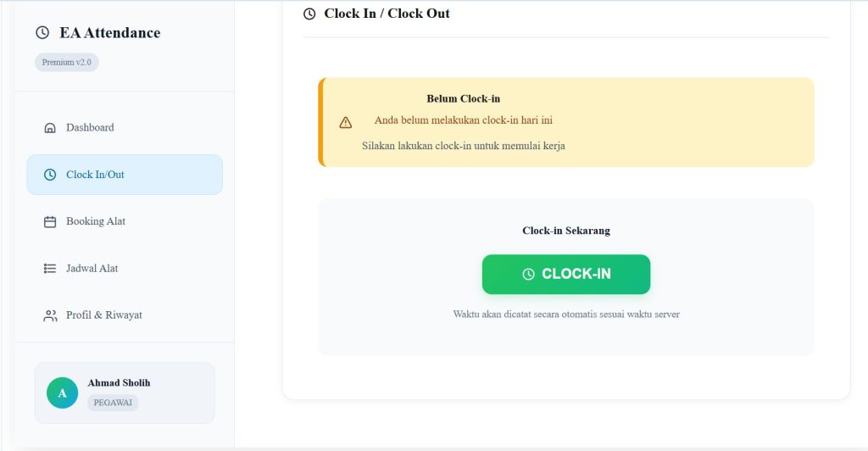Click the Belum Clock-in alert title
The image size is (868, 451).
pyautogui.click(x=463, y=98)
